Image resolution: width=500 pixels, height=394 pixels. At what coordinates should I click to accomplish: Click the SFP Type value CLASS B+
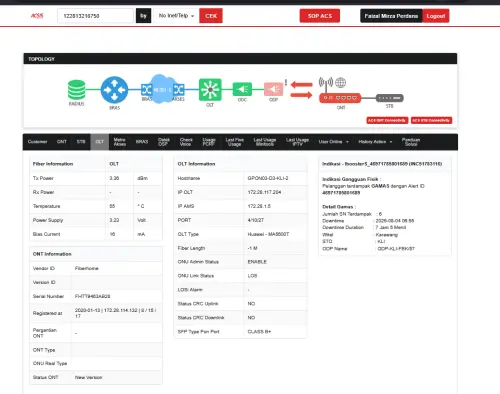pyautogui.click(x=259, y=332)
